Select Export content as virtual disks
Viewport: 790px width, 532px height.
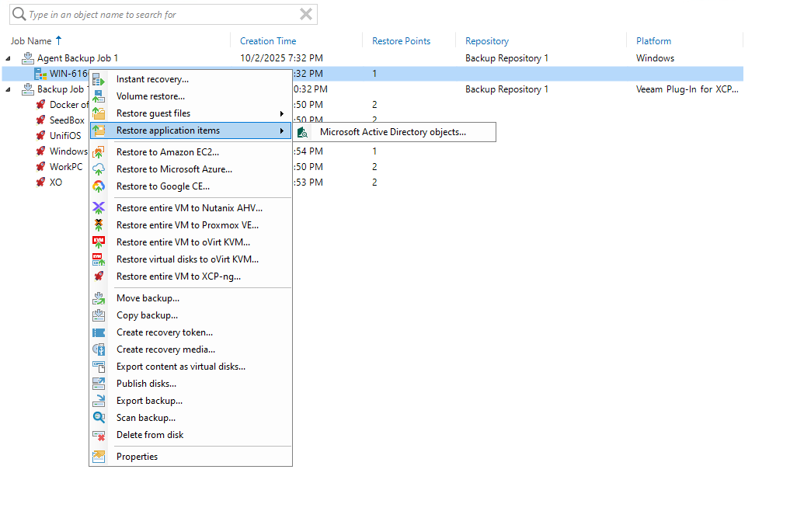[180, 367]
